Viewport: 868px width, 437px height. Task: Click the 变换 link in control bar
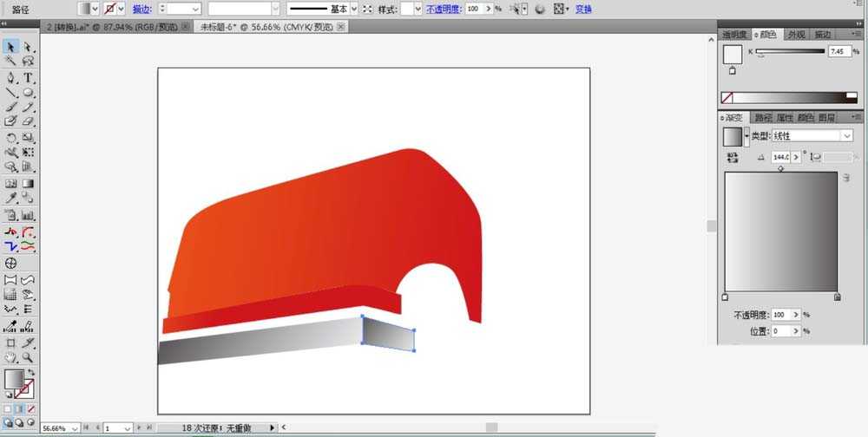(584, 9)
